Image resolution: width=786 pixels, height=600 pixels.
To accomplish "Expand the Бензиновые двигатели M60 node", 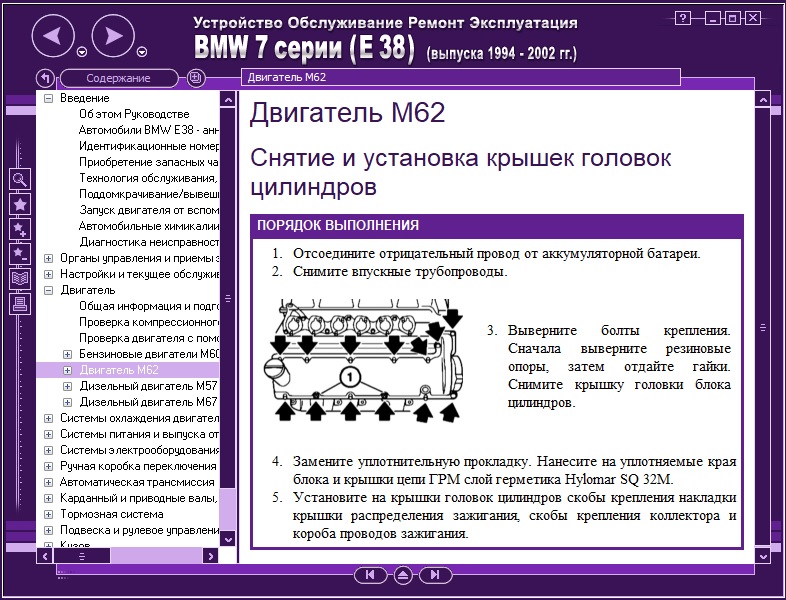I will pyautogui.click(x=68, y=354).
